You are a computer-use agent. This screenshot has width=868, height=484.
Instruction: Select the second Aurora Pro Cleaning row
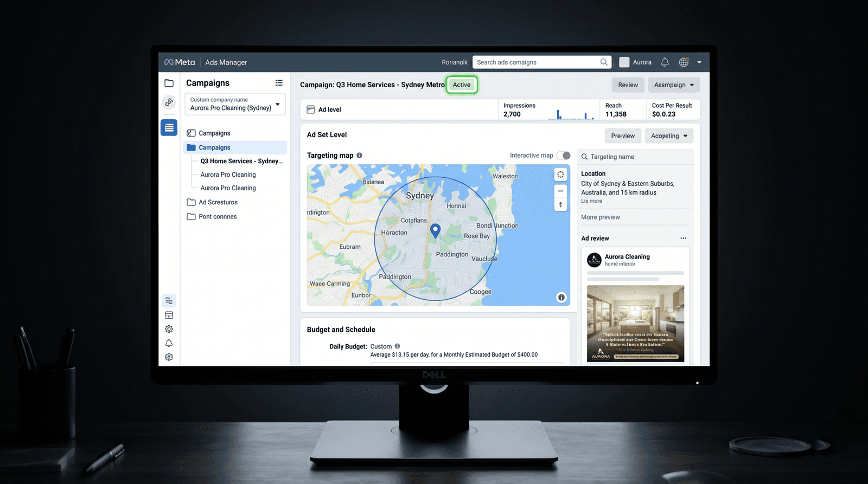[x=228, y=188]
